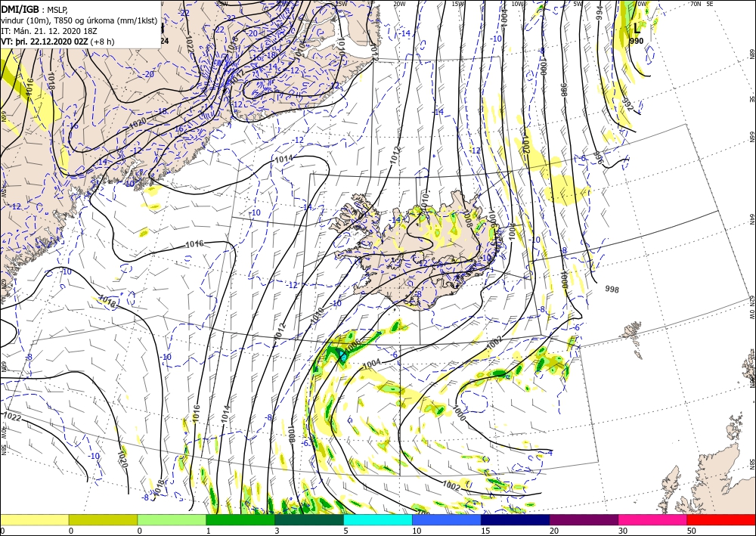Image resolution: width=756 pixels, height=536 pixels.
Task: Click the '998' isobar label east of Iceland
Action: (x=612, y=290)
